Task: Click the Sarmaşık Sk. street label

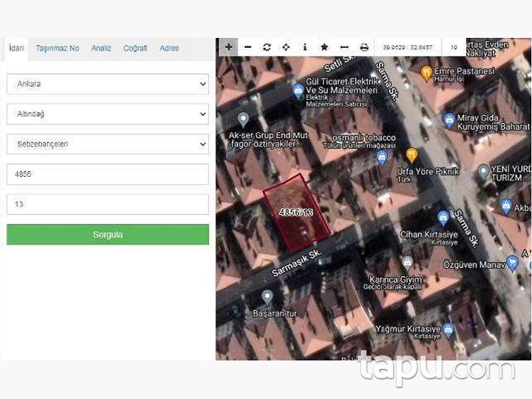Action: (x=296, y=263)
